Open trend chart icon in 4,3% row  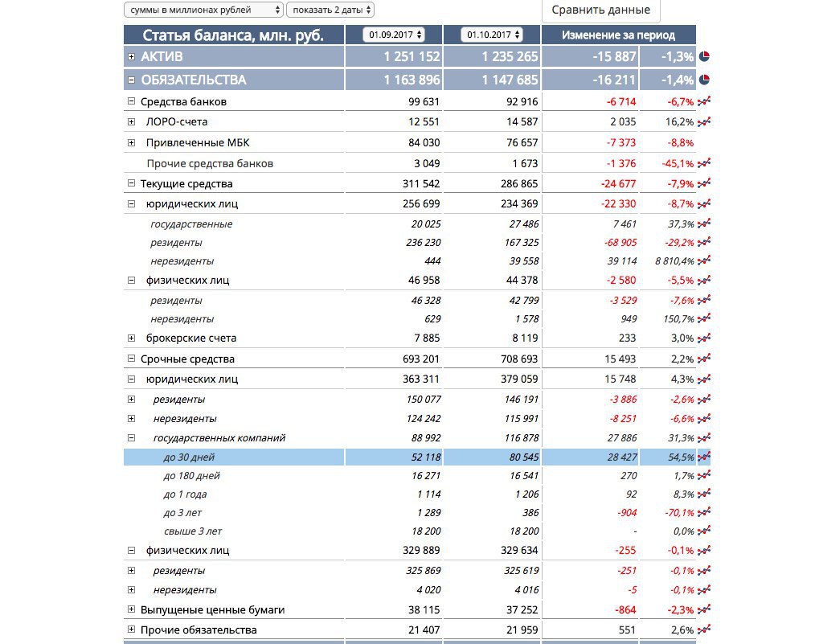(x=704, y=379)
